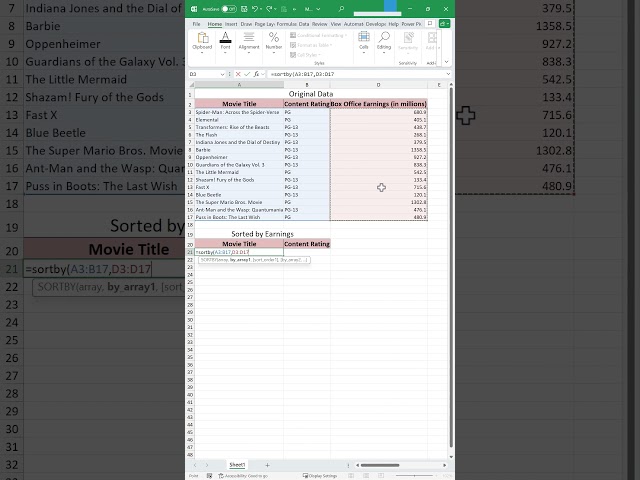The height and width of the screenshot is (480, 640).
Task: Switch to the Draw ribbon tab
Action: [x=246, y=24]
